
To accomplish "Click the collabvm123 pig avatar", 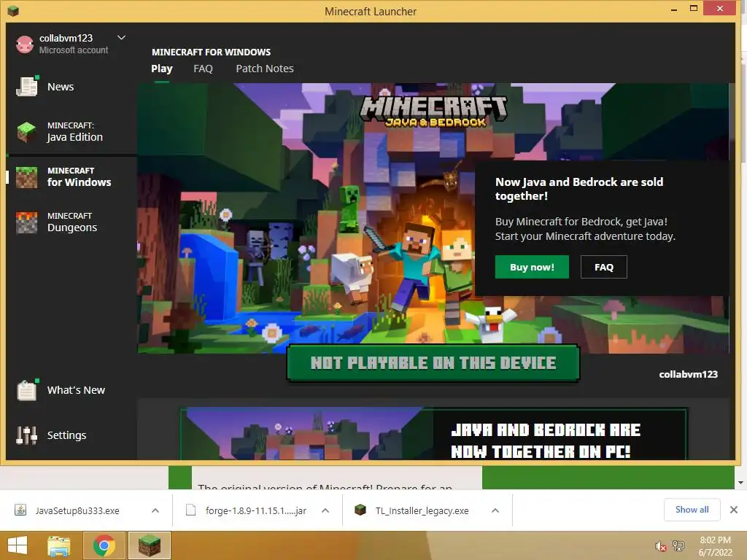I will [x=24, y=44].
